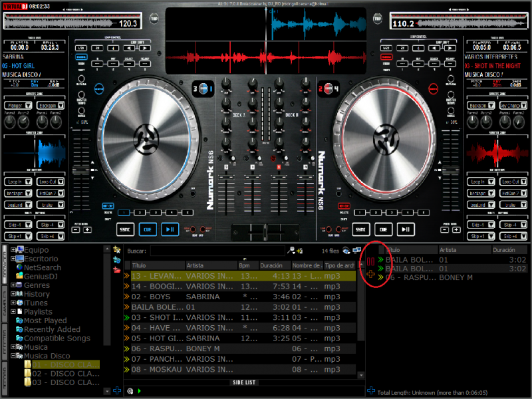Open the left deck Backspin effect dropdown
The width and height of the screenshot is (532, 399).
47,105
